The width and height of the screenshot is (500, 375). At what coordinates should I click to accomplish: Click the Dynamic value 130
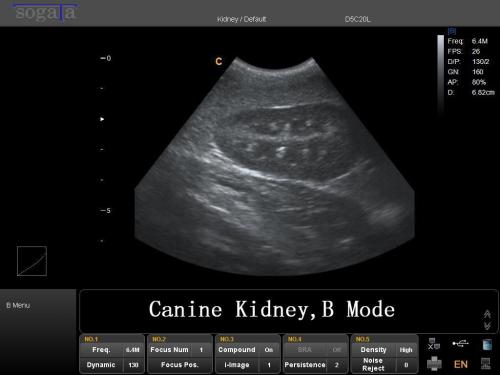133,365
